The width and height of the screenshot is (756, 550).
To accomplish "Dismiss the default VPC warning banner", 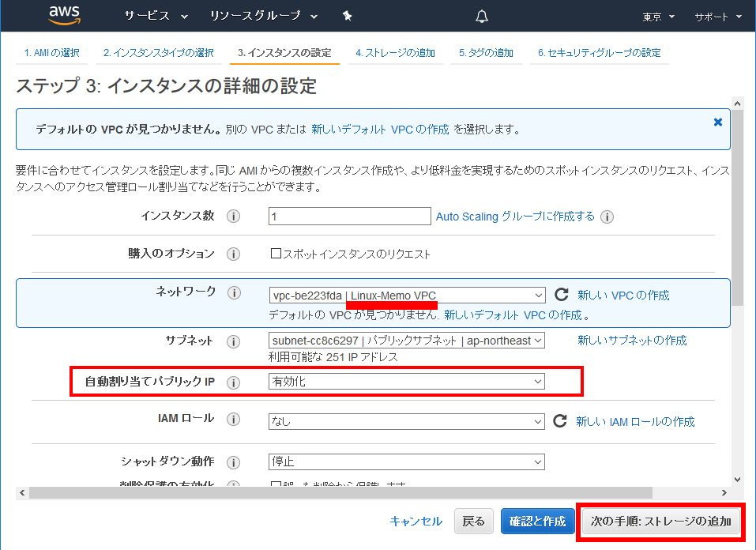I will (717, 122).
